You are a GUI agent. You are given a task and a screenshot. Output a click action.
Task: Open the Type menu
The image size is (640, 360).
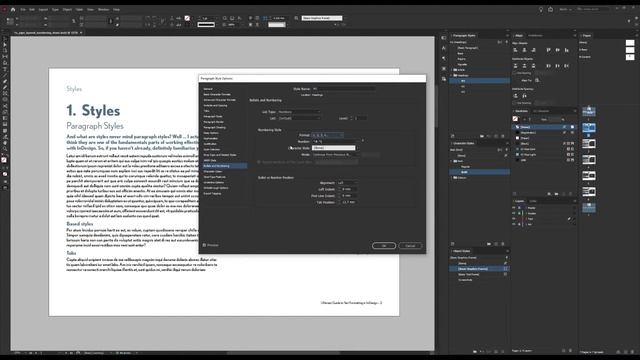(x=55, y=9)
